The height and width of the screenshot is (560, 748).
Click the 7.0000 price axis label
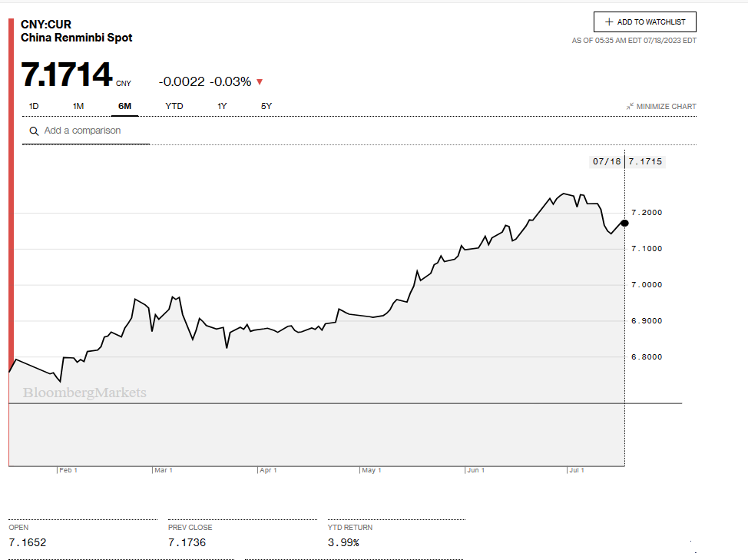click(x=646, y=285)
